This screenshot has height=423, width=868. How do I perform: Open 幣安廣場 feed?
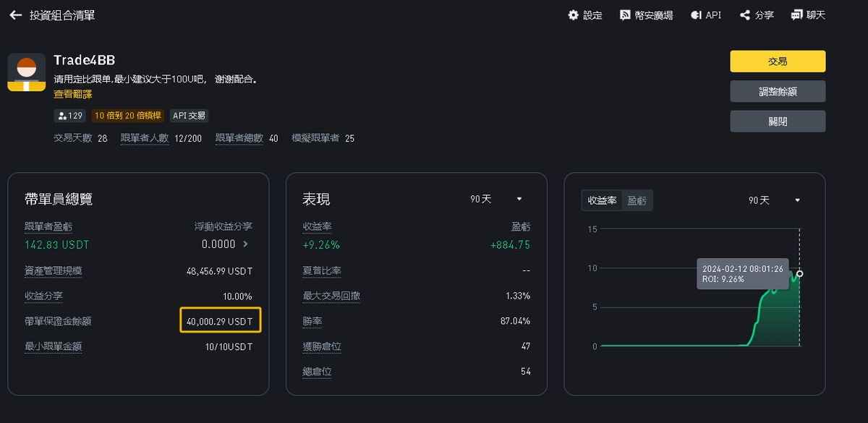[x=646, y=15]
